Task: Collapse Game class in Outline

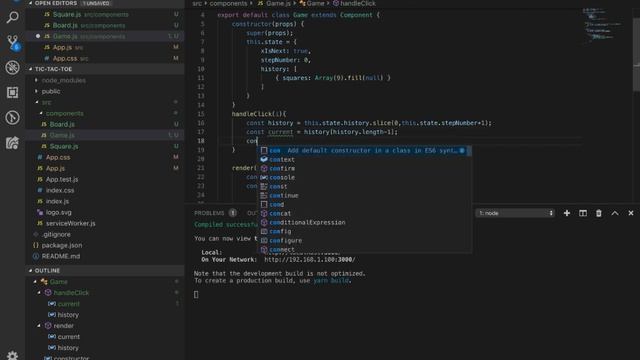Action: [35, 282]
